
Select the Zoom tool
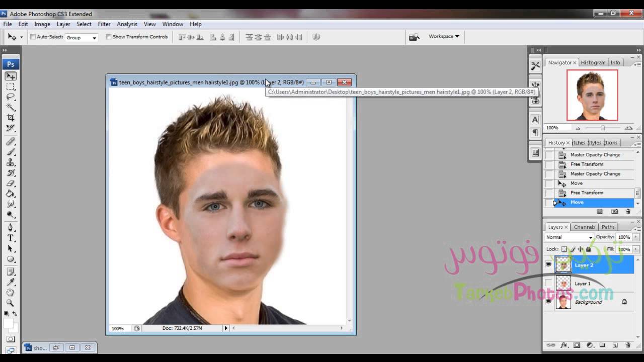[x=11, y=303]
